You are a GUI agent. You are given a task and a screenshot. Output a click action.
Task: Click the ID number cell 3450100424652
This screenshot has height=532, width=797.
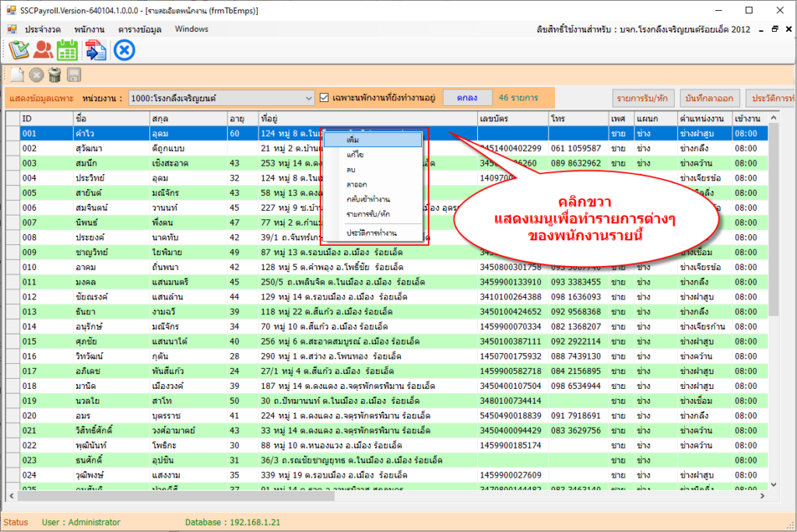513,311
